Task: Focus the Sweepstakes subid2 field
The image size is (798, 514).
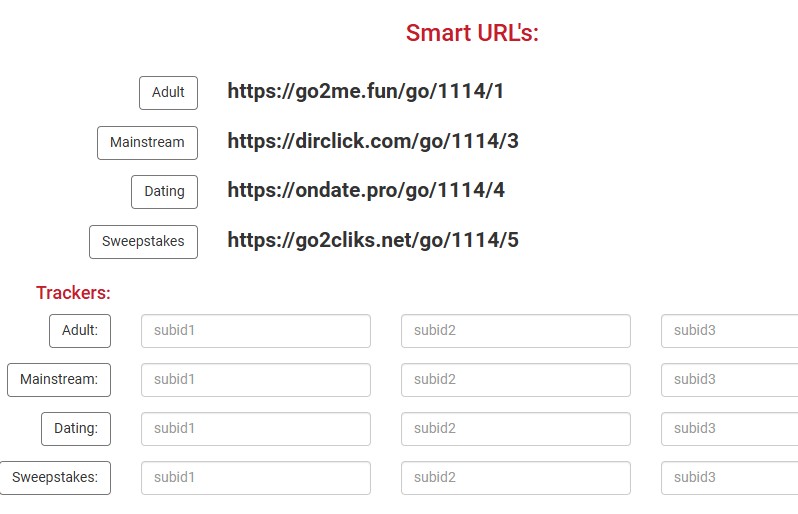Action: [x=516, y=478]
